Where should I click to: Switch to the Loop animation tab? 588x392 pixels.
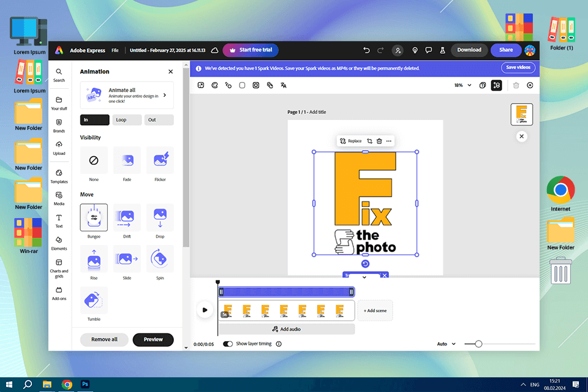pos(127,120)
